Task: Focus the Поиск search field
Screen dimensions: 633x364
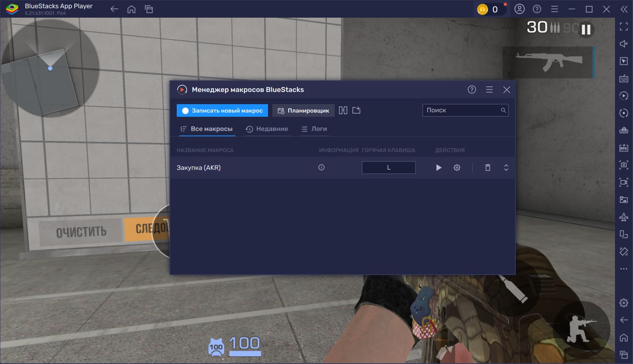Action: [465, 110]
